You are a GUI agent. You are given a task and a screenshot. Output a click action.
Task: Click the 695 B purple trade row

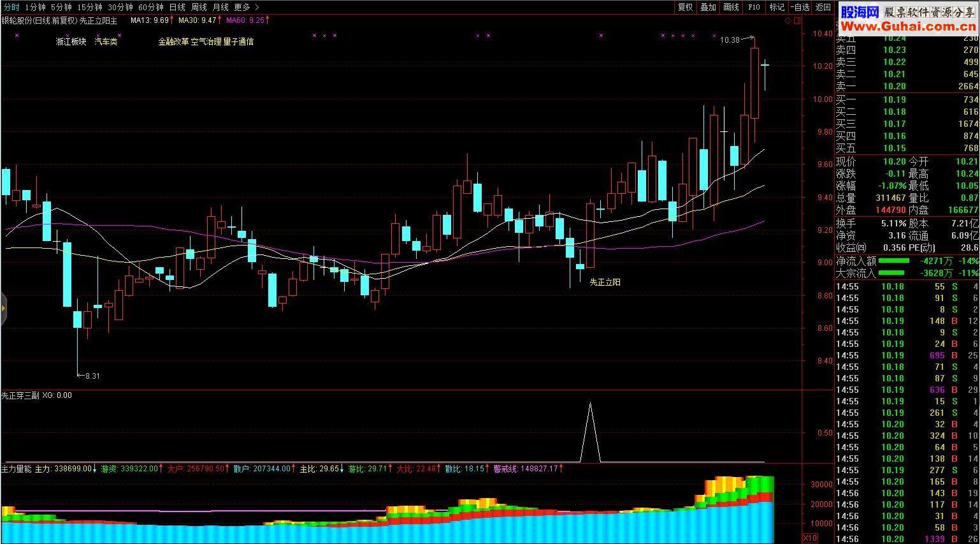[907, 355]
